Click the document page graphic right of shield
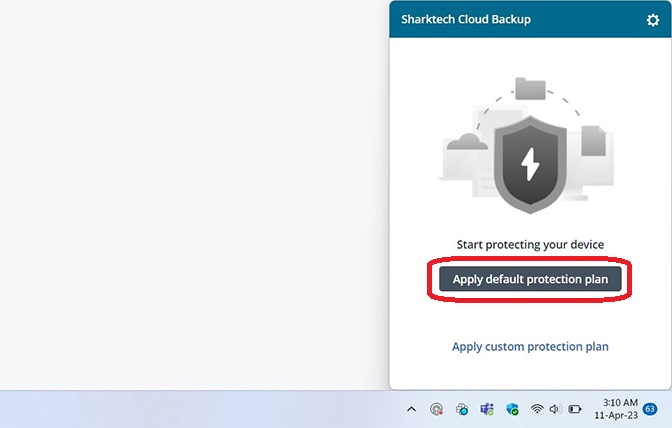 coord(593,141)
